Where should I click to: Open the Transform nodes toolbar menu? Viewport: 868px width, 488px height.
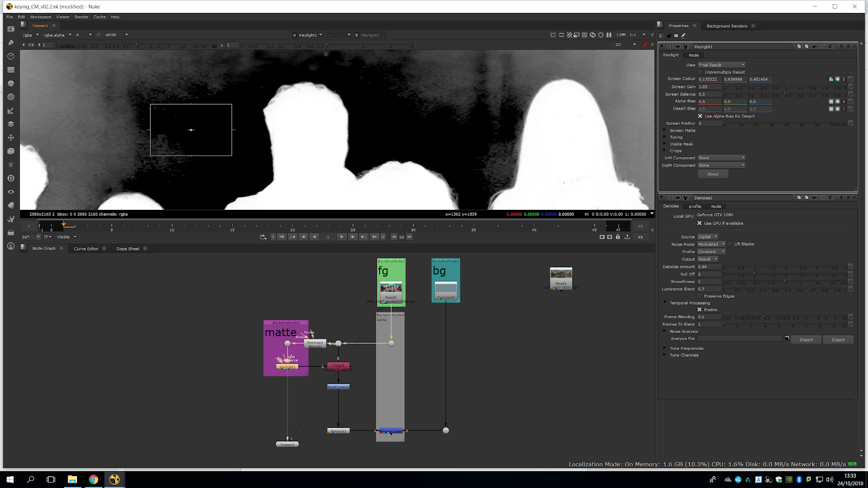point(10,138)
